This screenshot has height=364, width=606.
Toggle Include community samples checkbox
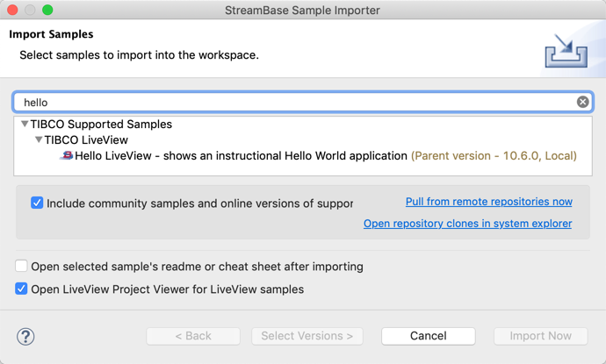pyautogui.click(x=37, y=203)
